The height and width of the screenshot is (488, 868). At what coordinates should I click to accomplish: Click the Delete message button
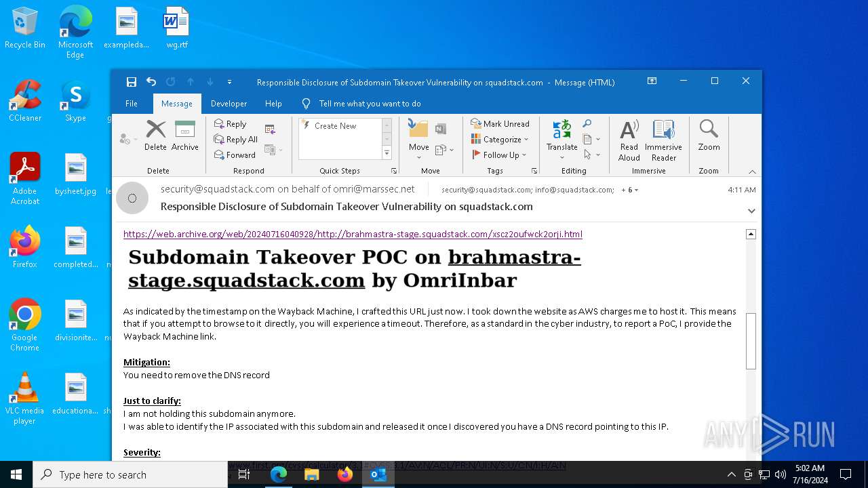pos(155,135)
